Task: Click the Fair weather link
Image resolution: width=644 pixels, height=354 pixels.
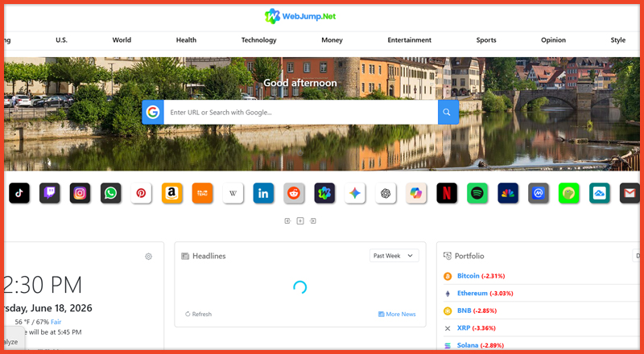Action: (x=56, y=322)
